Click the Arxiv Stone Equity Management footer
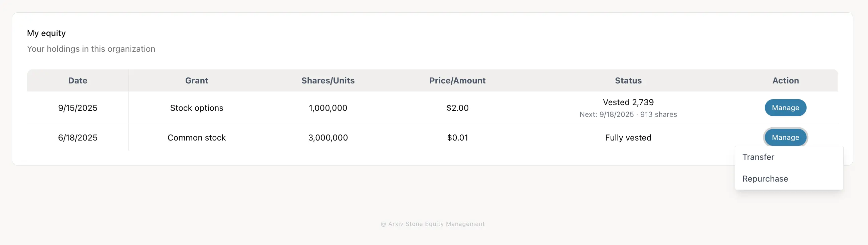The image size is (868, 245). point(433,223)
